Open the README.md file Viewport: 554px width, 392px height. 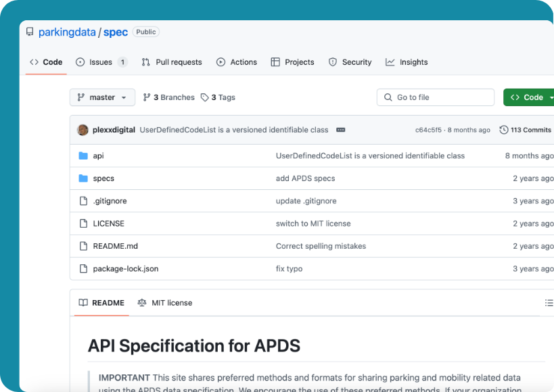pos(115,246)
